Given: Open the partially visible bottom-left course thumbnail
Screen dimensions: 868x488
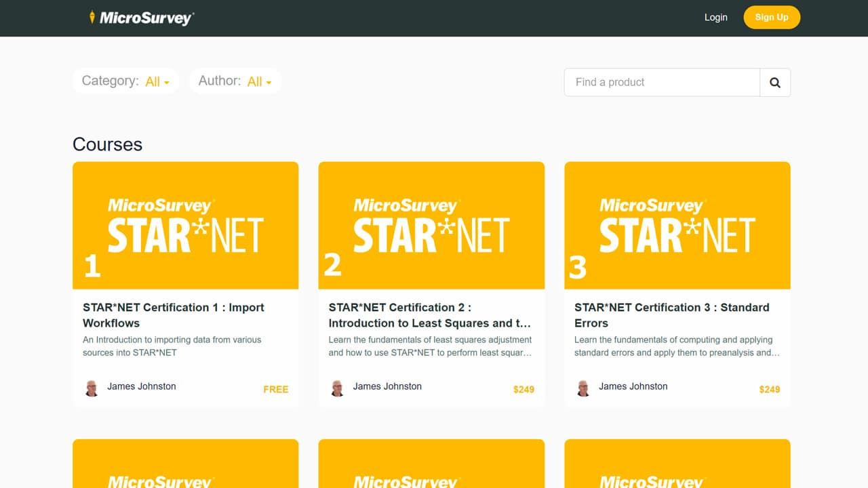Looking at the screenshot, I should click(185, 464).
